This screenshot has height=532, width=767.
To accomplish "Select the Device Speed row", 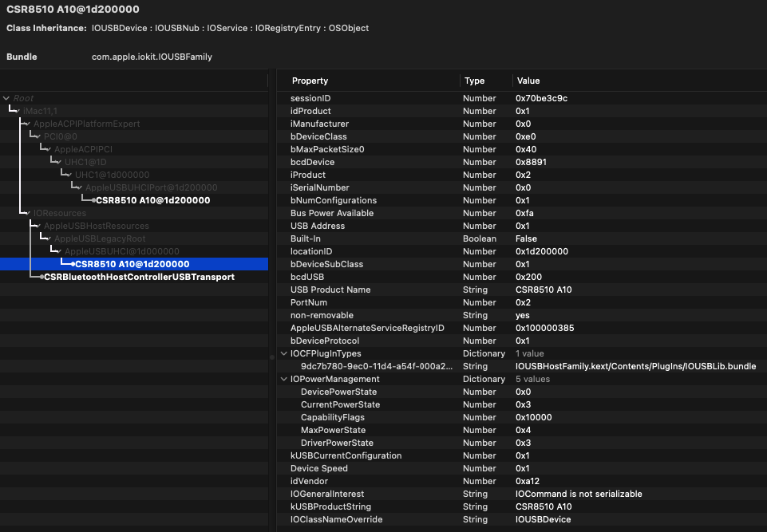I will coord(521,468).
